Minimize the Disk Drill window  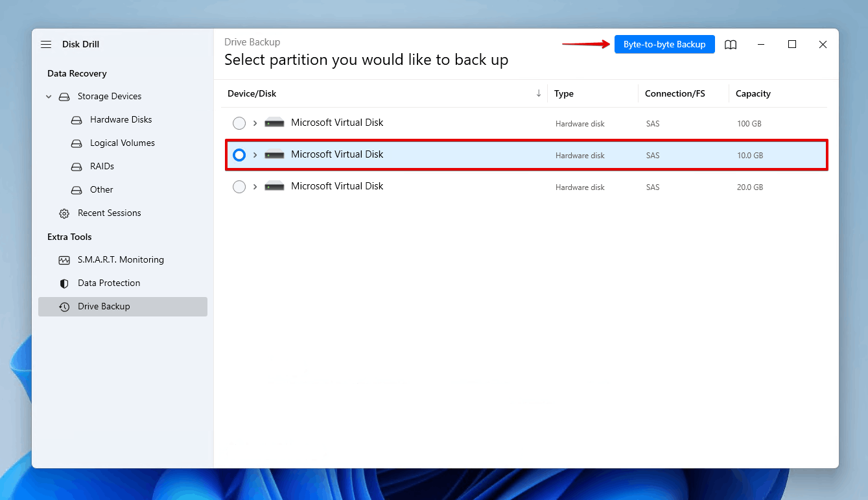click(762, 44)
